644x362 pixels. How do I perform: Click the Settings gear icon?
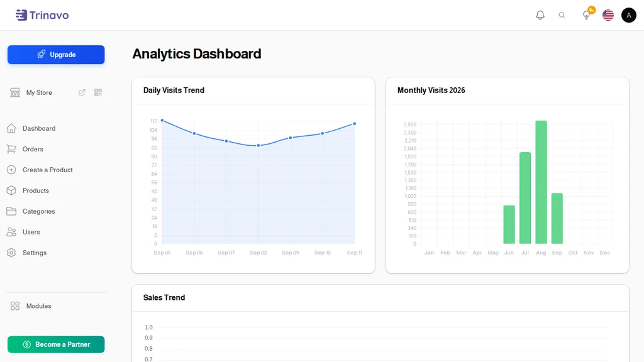(11, 253)
